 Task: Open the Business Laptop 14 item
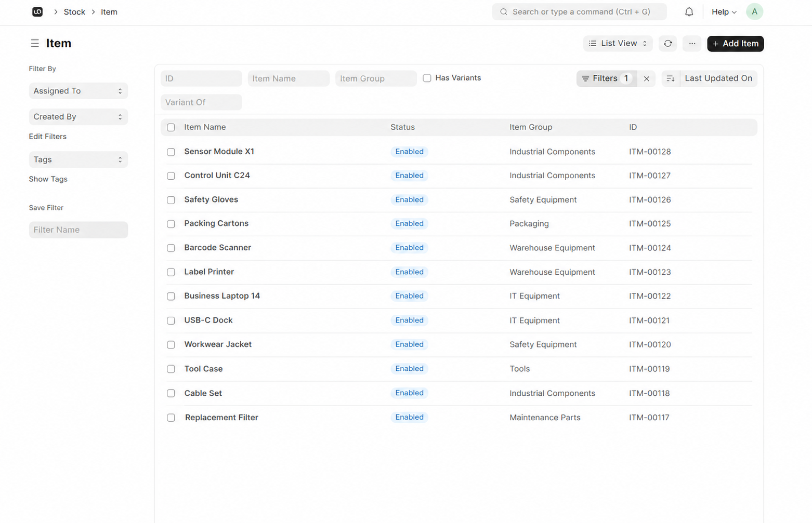click(x=222, y=296)
